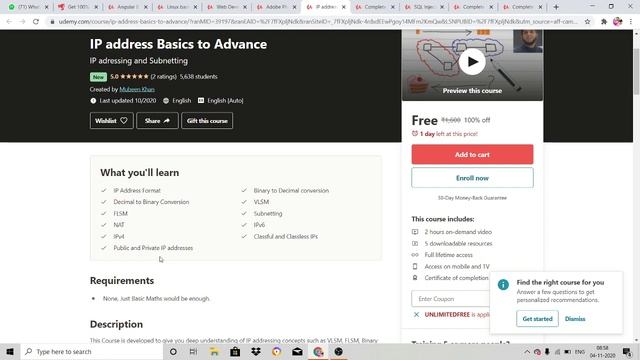Switch to the Angular tab

128,7
